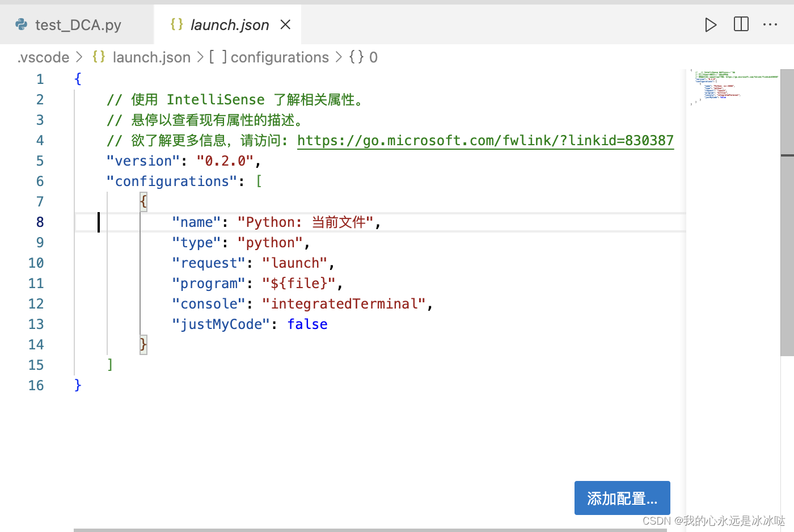
Task: Click the closing brace on line 16
Action: tap(78, 386)
